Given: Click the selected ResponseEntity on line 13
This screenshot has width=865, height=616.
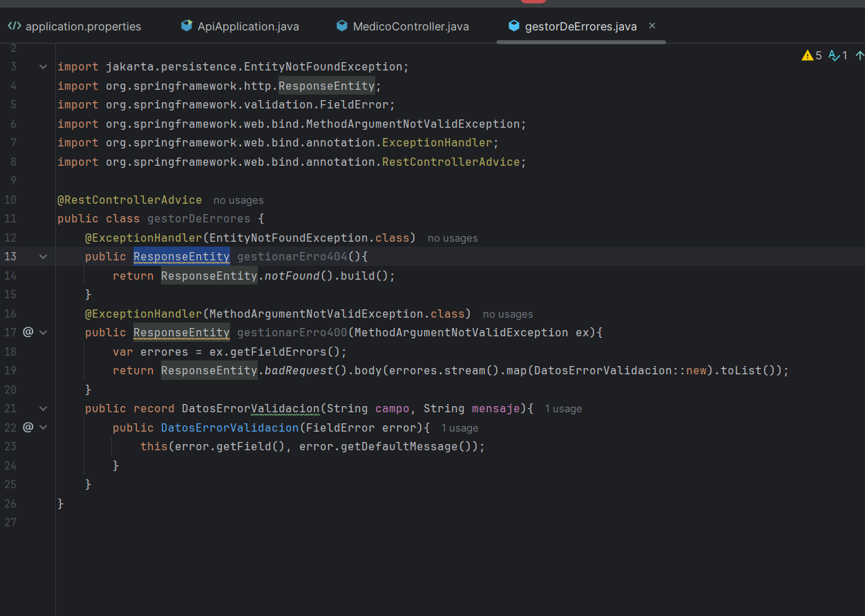Looking at the screenshot, I should 182,257.
